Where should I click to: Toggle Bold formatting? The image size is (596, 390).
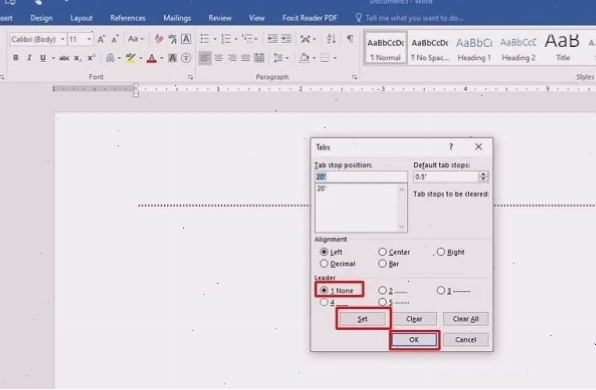[16, 58]
